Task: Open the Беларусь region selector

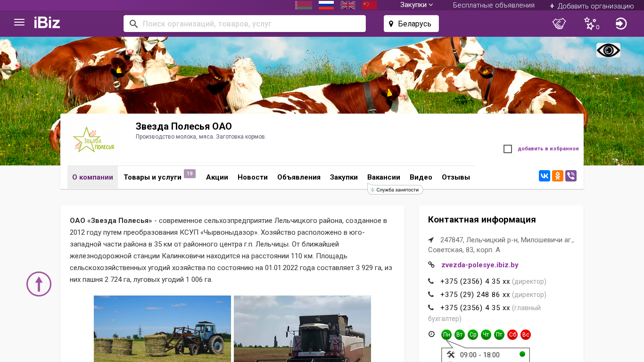Action: pos(411,24)
